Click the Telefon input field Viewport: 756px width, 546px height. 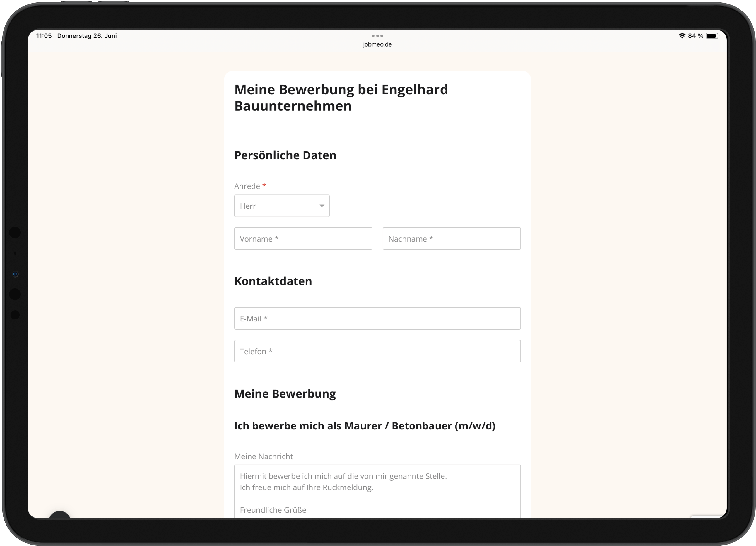(x=377, y=351)
